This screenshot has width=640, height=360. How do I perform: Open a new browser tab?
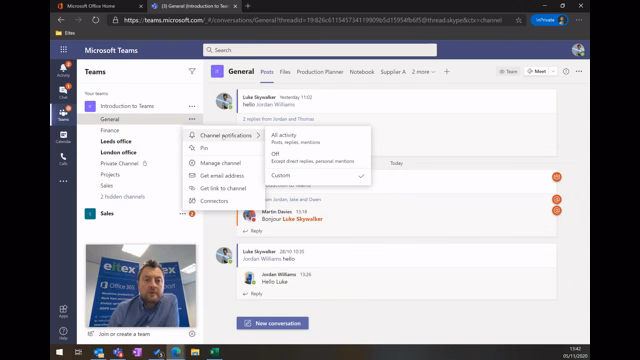(248, 6)
